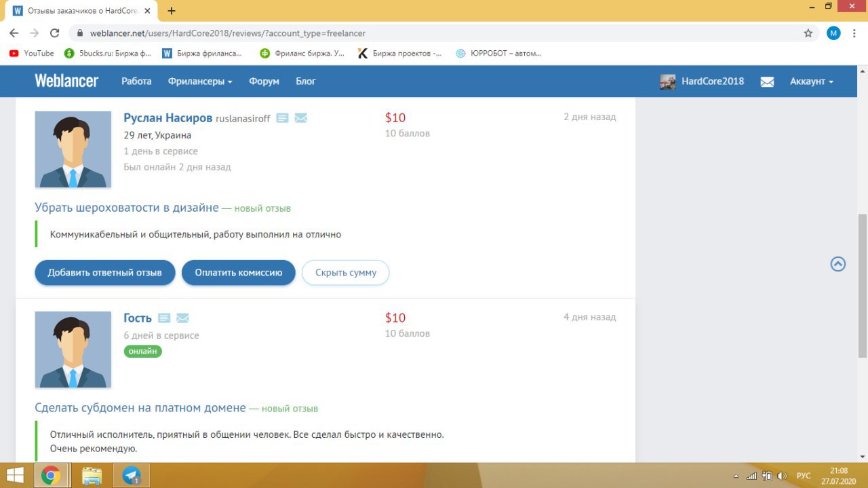Open the taskbar clock showing 21:08
Viewport: 868px width, 488px height.
pos(839,475)
